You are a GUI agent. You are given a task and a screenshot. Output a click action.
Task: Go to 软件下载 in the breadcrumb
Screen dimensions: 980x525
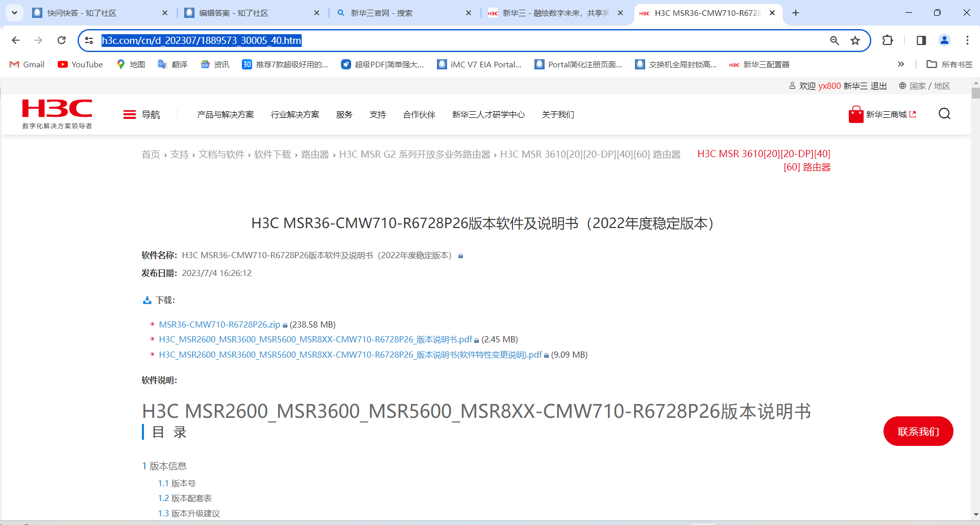(273, 154)
